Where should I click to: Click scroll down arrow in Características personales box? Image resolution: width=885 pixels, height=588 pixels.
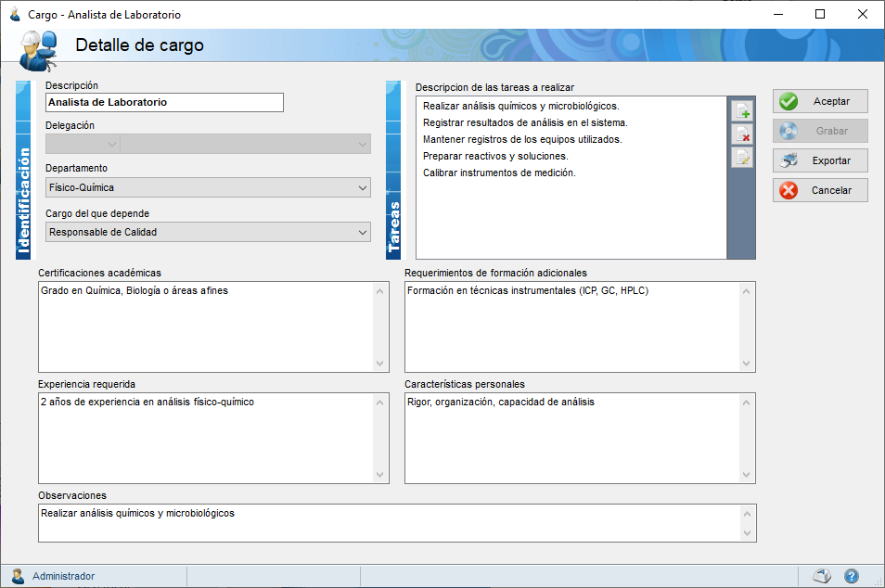pyautogui.click(x=746, y=475)
